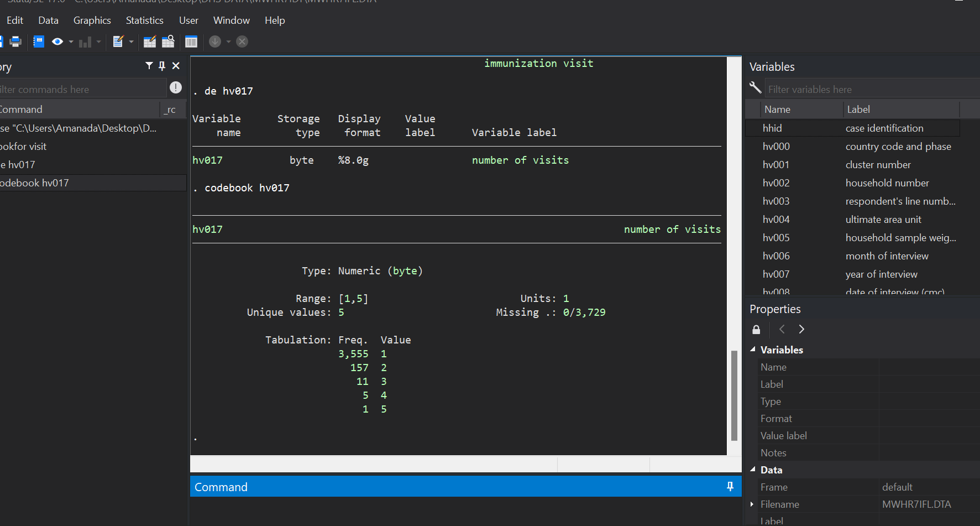Viewport: 980px width, 526px height.
Task: Open the Graphics menu
Action: coord(92,20)
